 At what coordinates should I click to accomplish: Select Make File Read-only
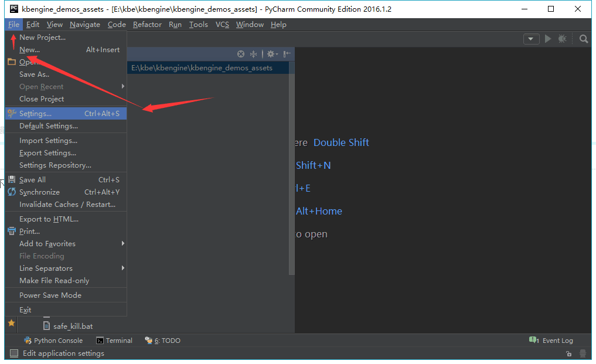click(66, 280)
